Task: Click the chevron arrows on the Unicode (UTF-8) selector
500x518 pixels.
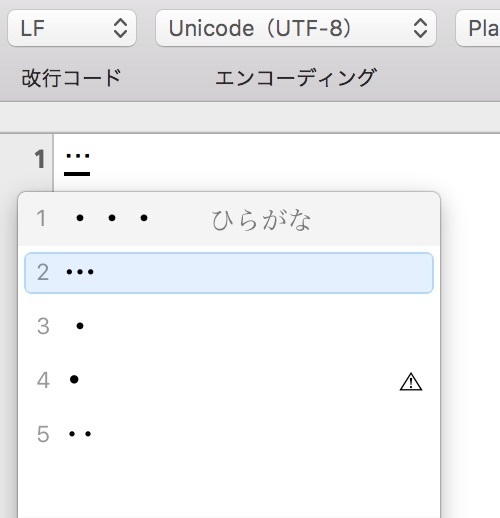Action: tap(420, 28)
